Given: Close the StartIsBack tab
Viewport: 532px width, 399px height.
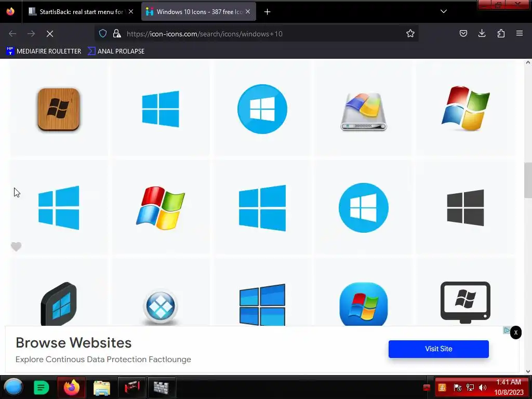Looking at the screenshot, I should (x=131, y=11).
